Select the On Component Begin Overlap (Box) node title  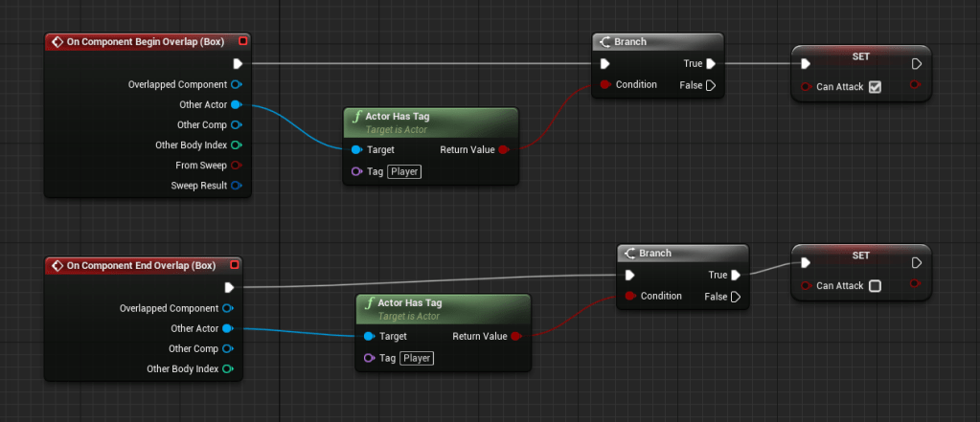144,42
